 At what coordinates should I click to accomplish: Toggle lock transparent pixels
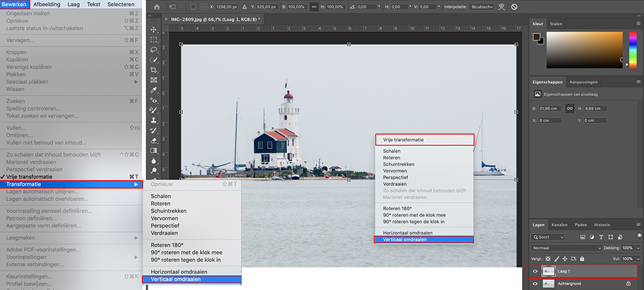click(548, 258)
